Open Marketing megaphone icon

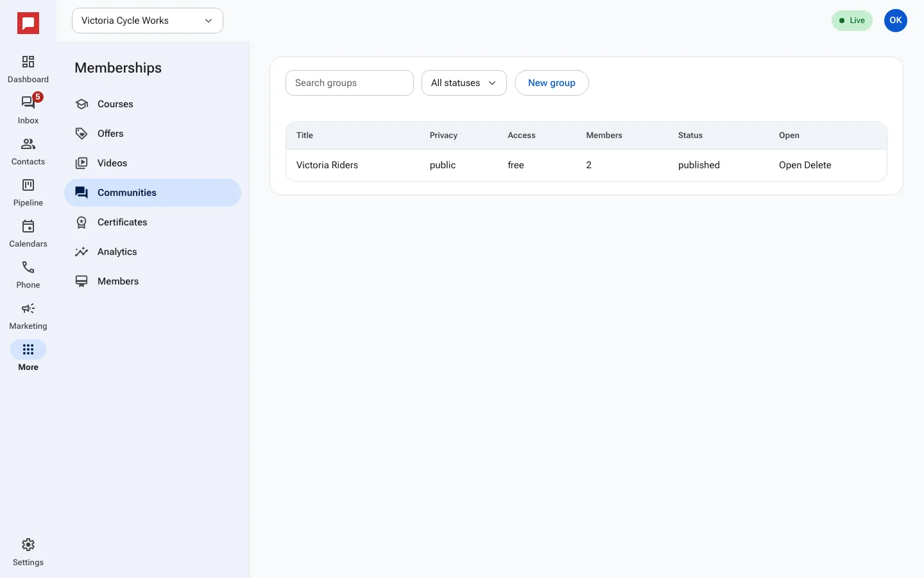28,308
